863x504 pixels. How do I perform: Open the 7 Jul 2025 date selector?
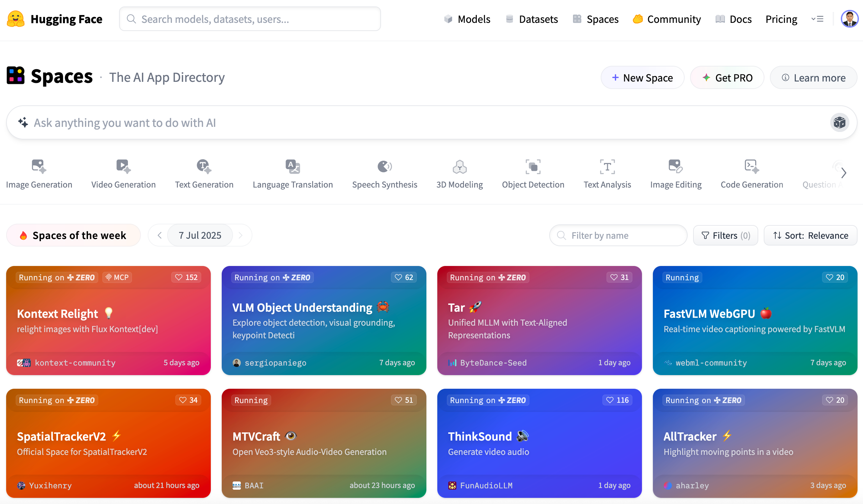tap(200, 235)
